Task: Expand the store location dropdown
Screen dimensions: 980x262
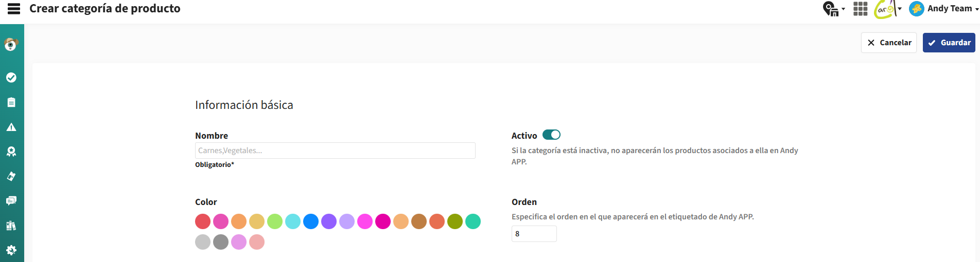Action: point(834,9)
